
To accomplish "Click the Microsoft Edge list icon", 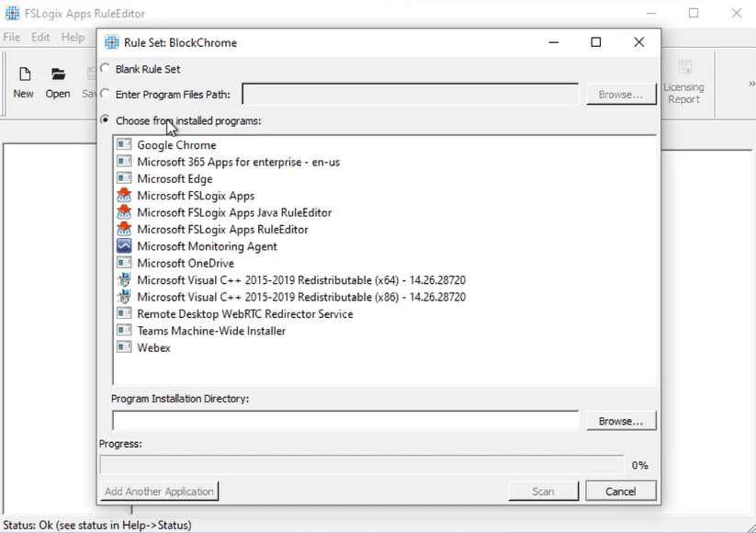I will coord(124,178).
